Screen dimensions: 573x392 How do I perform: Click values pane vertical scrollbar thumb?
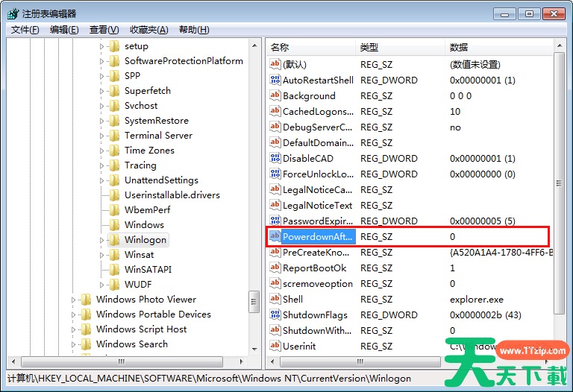(x=559, y=183)
